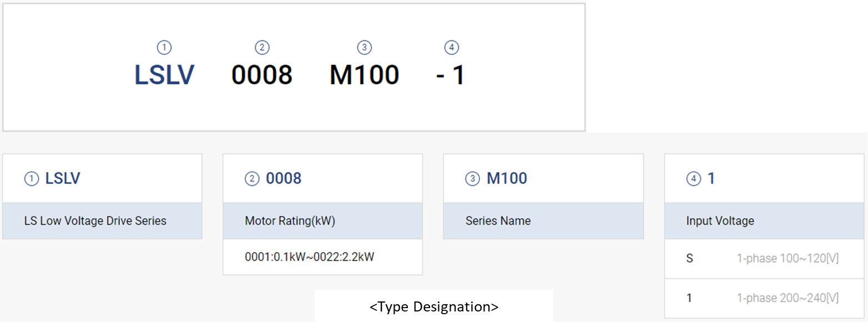Click the circled 4 above - 1
The image size is (868, 322).
[452, 48]
